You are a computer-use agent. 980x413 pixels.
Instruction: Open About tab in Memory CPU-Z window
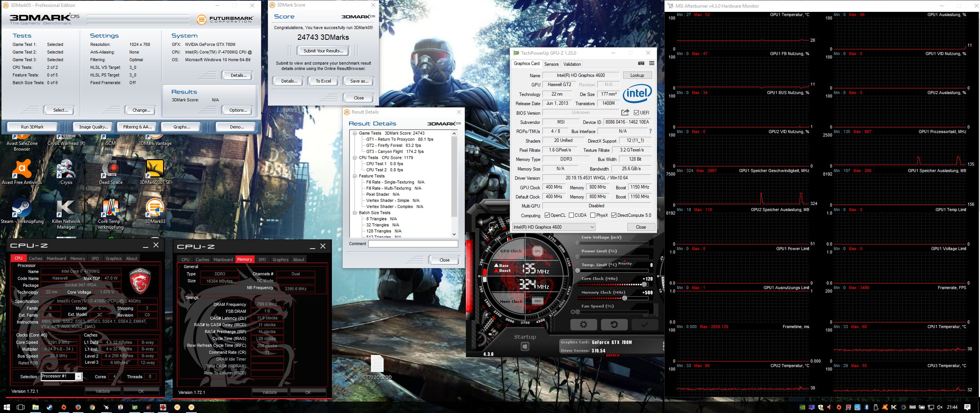(x=299, y=259)
